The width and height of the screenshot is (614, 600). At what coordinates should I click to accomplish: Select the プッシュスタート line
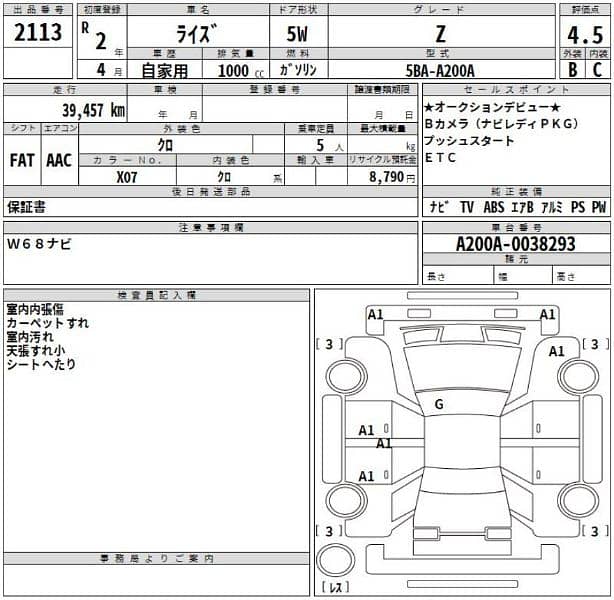[x=469, y=141]
